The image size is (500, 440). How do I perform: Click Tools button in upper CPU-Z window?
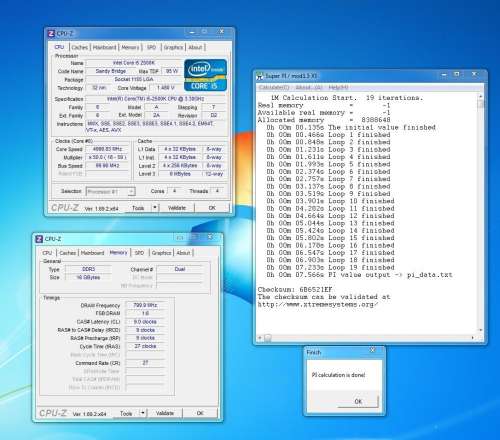tap(138, 208)
